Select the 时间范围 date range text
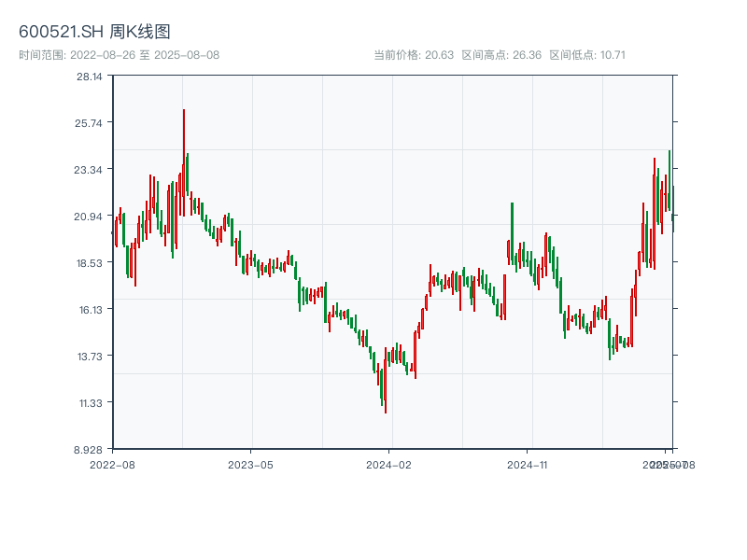 pos(119,55)
